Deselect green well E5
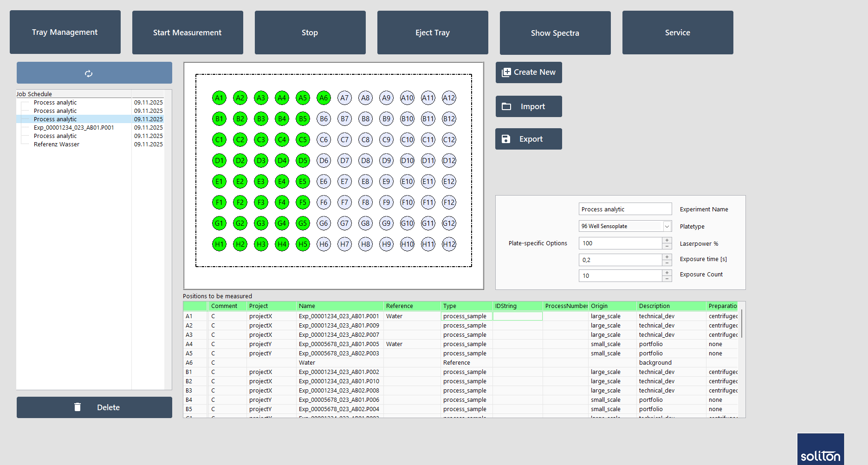868x465 pixels. click(x=303, y=182)
